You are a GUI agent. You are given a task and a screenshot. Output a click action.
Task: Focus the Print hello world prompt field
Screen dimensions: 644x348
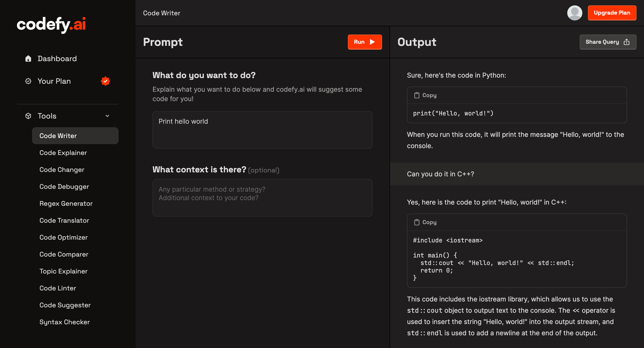coord(262,130)
